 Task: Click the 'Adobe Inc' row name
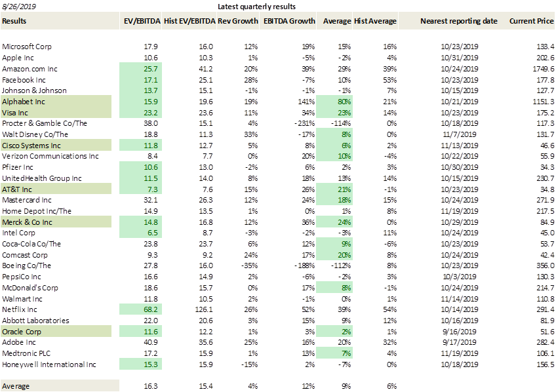tap(19, 342)
